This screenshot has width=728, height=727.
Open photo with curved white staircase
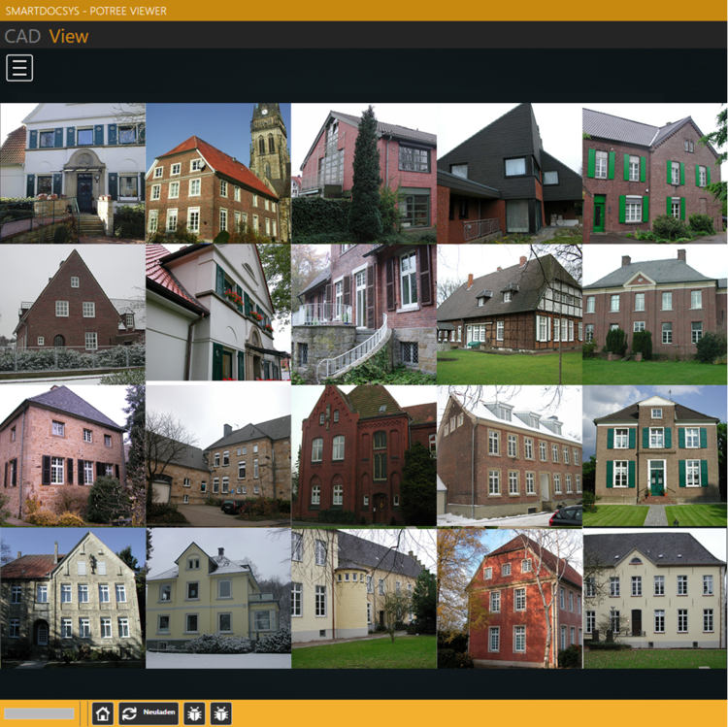(x=364, y=314)
